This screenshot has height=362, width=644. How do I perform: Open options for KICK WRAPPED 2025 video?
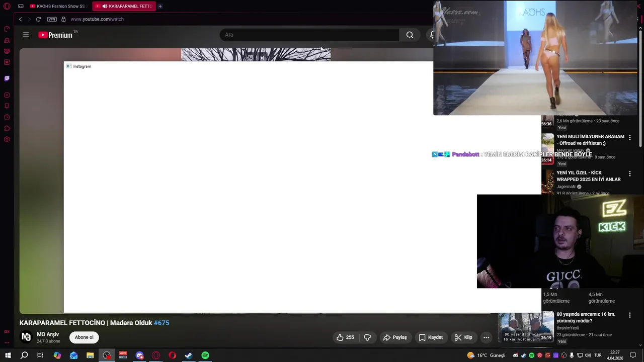(x=629, y=173)
